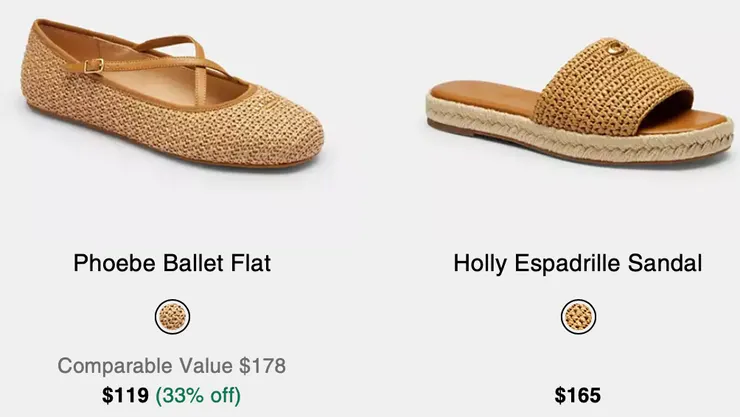Click the Comparable Value $178 text
The image size is (740, 417).
click(172, 366)
